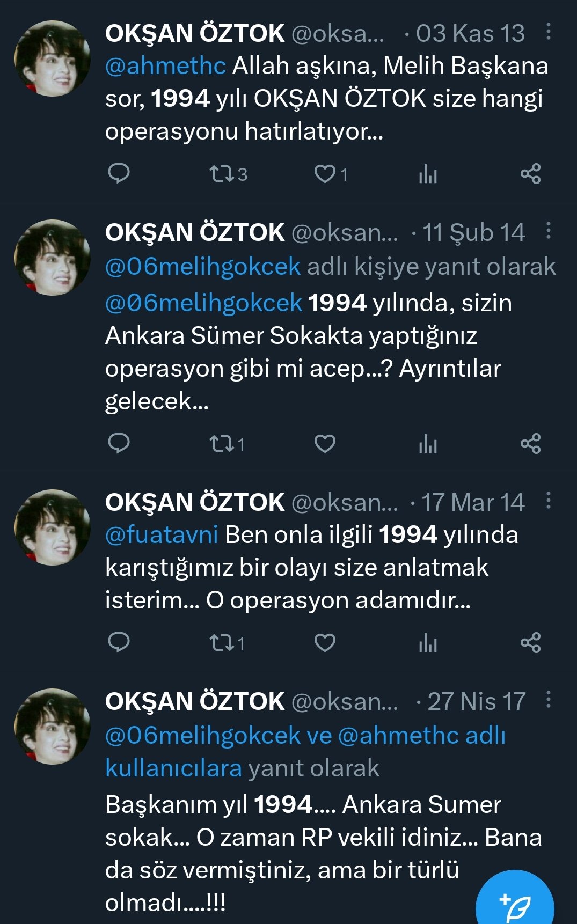Open more options for 27 Nis 17 tweet
The height and width of the screenshot is (924, 577).
(548, 700)
